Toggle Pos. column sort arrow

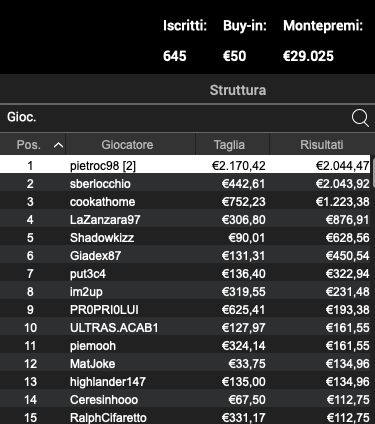[58, 145]
